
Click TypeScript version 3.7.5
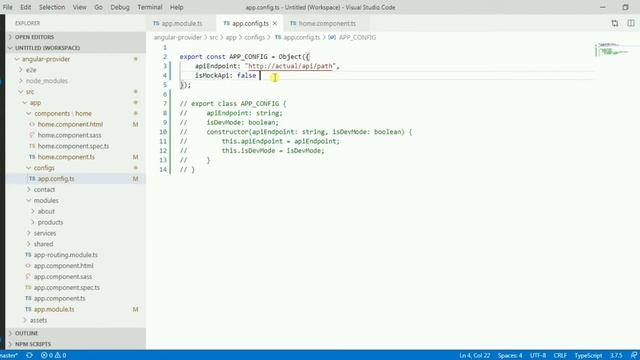616,356
